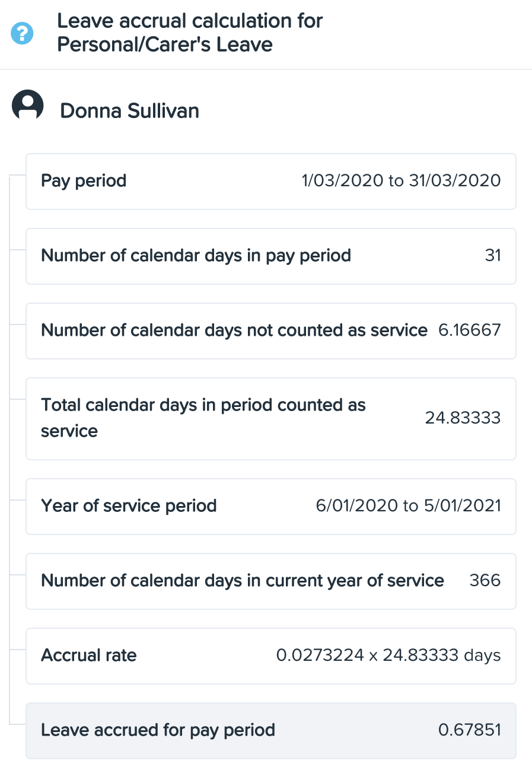Click the 0.67851 leave accrued result
The image size is (532, 770).
[470, 730]
